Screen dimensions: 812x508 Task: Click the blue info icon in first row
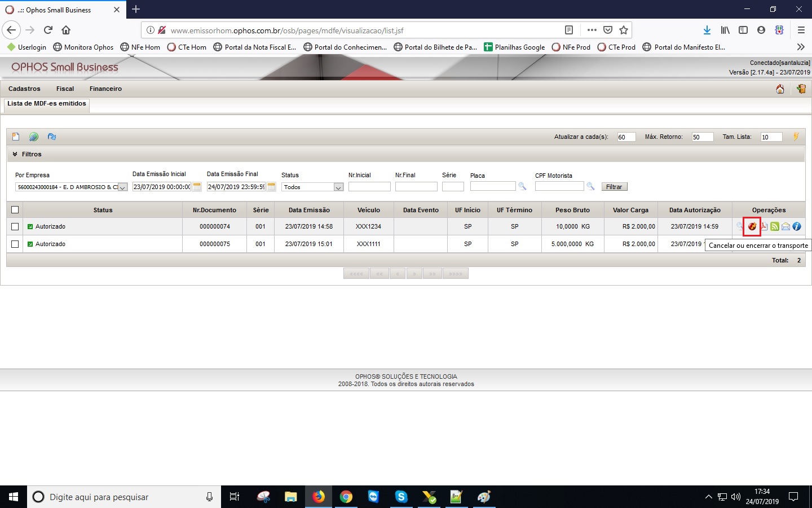[797, 226]
